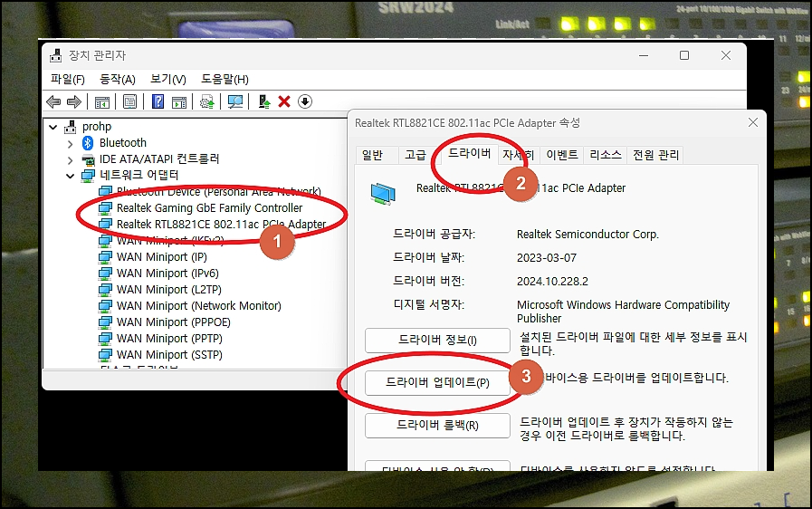The width and height of the screenshot is (812, 509).
Task: Click the driver date value 2023-03-07
Action: click(547, 257)
